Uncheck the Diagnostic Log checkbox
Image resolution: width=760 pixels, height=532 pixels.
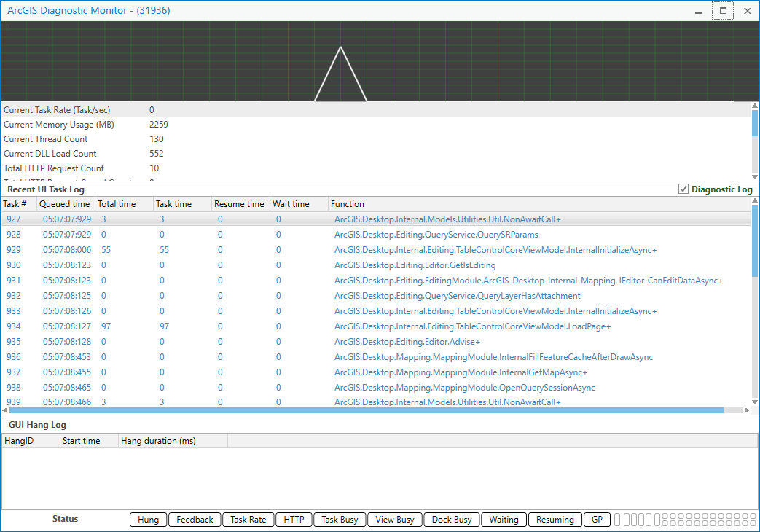click(683, 188)
